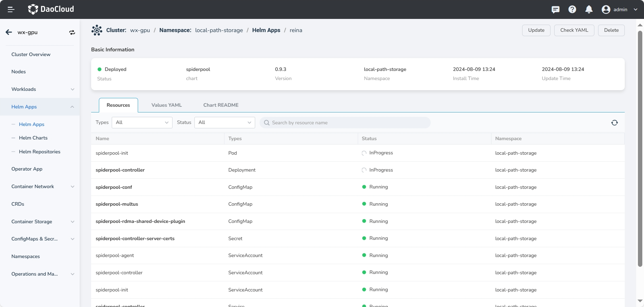
Task: Open the Status dropdown filter
Action: (x=224, y=123)
